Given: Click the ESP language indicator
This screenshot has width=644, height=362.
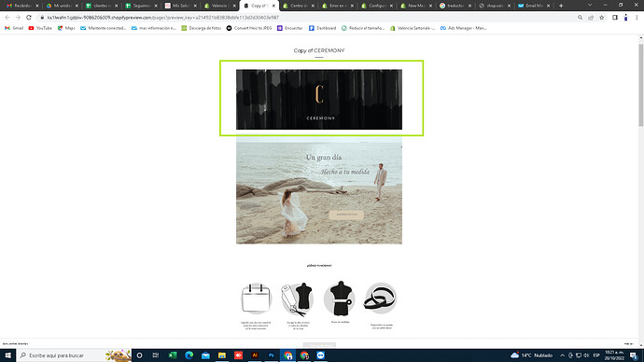Looking at the screenshot, I should (x=596, y=355).
